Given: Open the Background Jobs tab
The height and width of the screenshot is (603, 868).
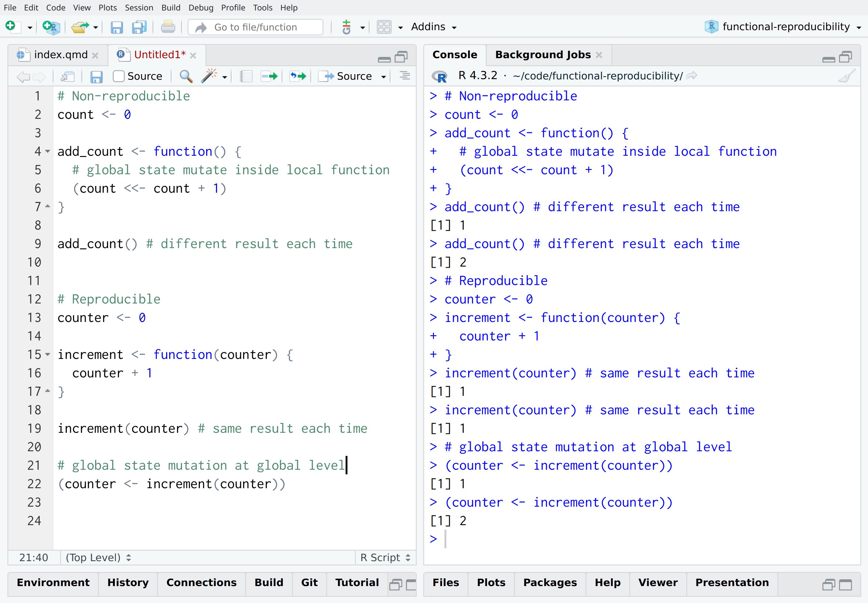Looking at the screenshot, I should click(x=542, y=55).
